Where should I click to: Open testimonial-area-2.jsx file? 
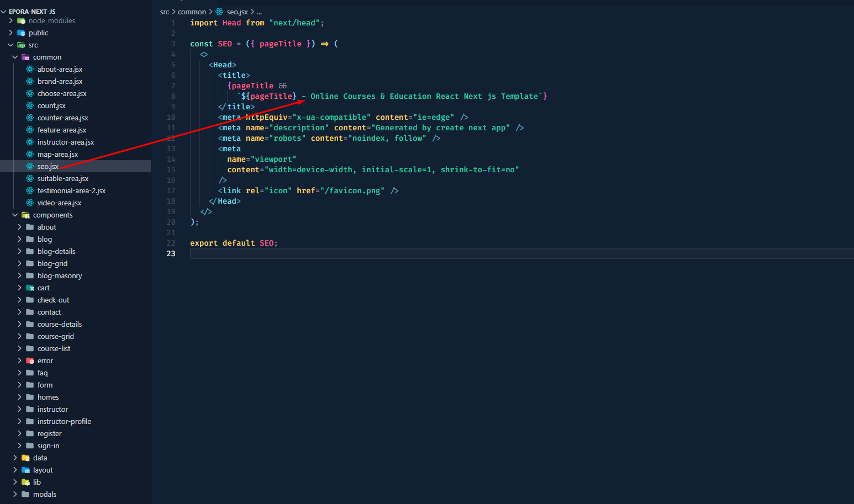tap(71, 190)
